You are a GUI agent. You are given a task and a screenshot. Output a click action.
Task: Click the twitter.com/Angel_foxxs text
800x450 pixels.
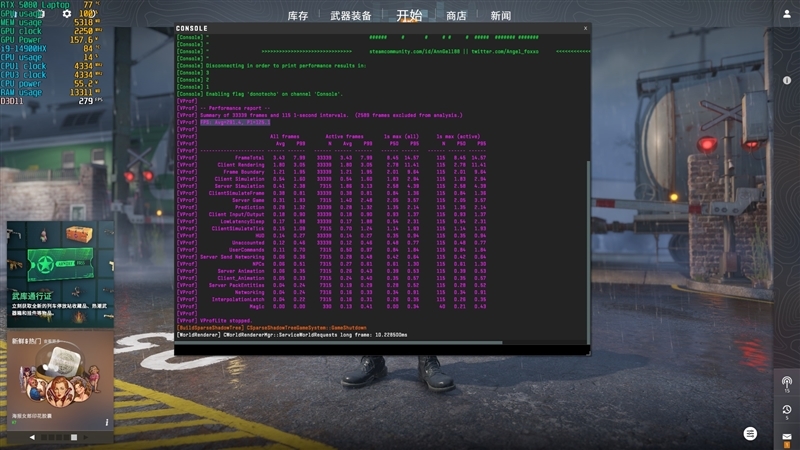pos(505,52)
